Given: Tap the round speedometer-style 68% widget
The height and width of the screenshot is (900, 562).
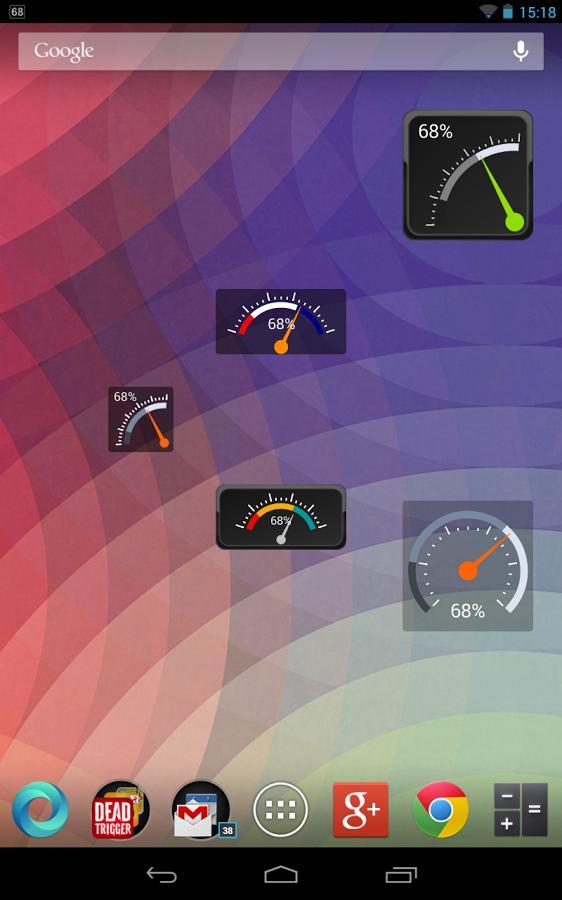Looking at the screenshot, I should point(468,566).
